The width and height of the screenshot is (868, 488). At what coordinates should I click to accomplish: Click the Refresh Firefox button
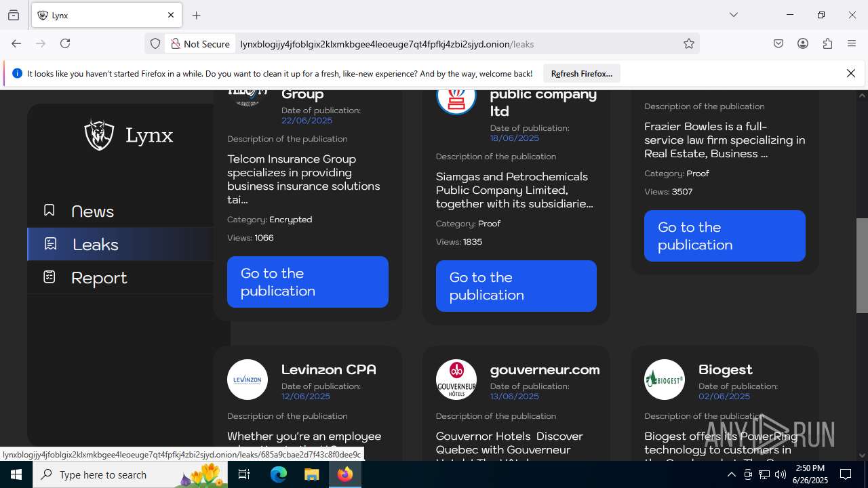(581, 73)
